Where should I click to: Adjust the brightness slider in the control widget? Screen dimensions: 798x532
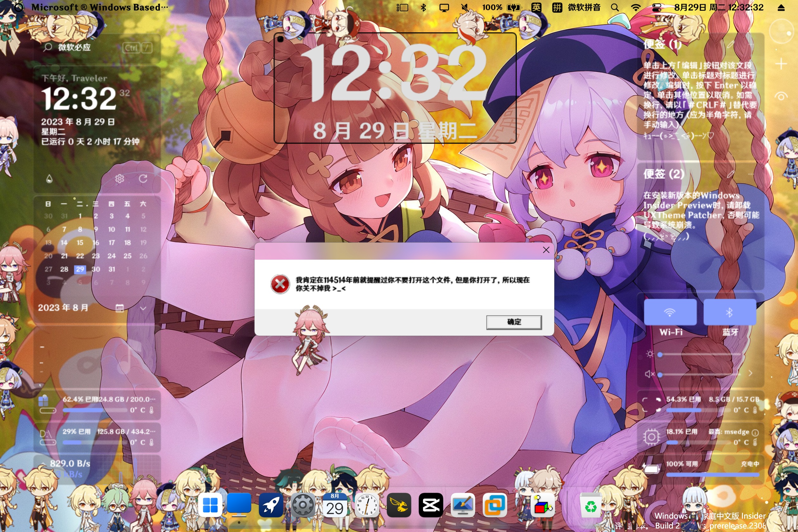pyautogui.click(x=700, y=355)
